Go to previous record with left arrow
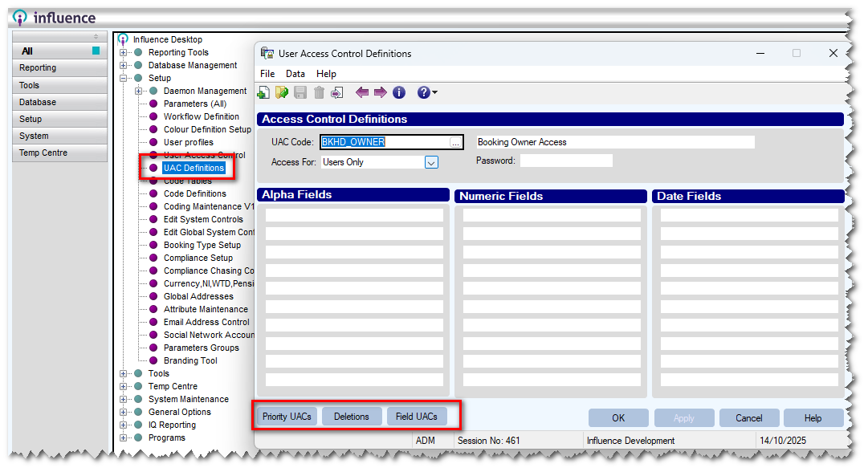This screenshot has width=868, height=472. 362,92
